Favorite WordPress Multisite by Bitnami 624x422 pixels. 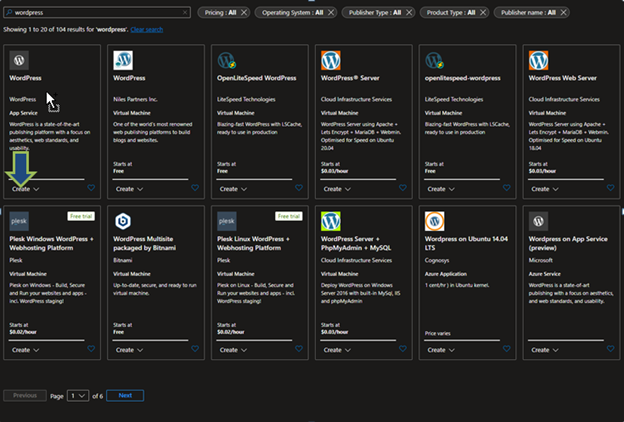[x=195, y=348]
